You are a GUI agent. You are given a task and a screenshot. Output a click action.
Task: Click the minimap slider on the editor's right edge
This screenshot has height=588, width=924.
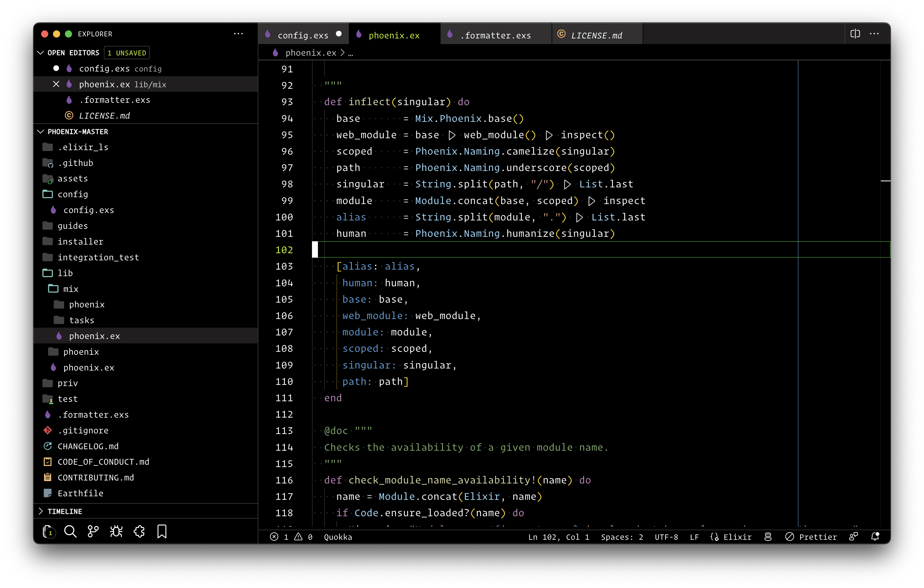coord(885,181)
